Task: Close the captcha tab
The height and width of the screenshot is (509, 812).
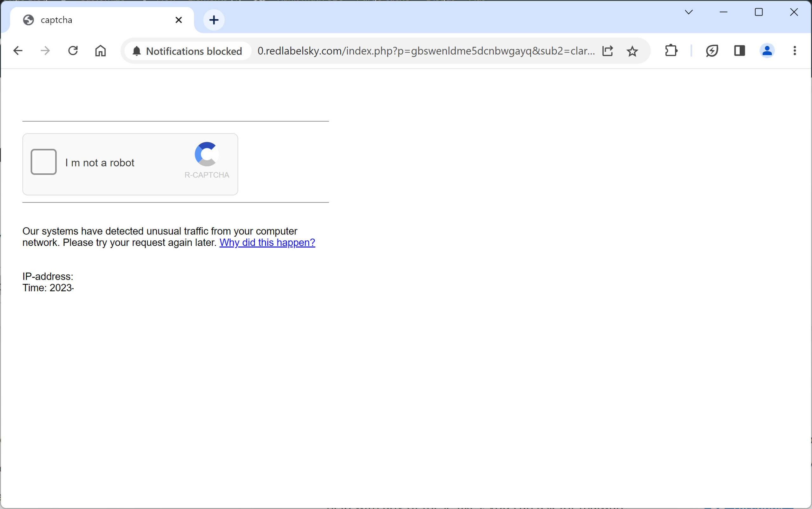Action: point(179,20)
